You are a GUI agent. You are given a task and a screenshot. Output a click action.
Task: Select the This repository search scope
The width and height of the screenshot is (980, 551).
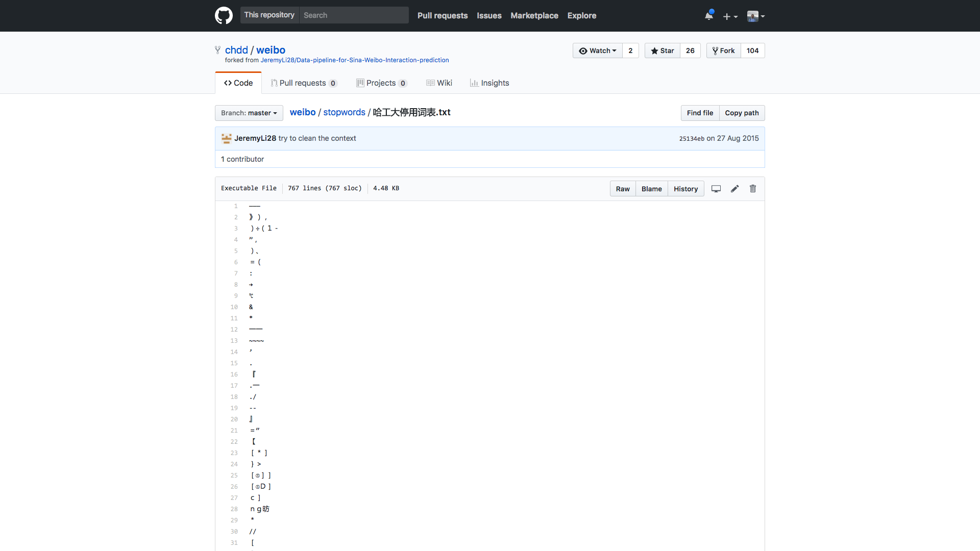tap(269, 15)
